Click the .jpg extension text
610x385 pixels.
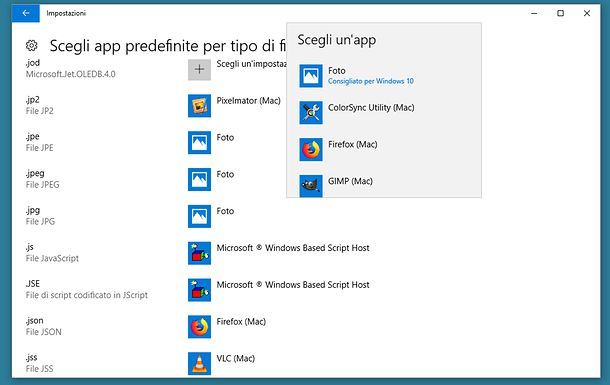click(x=33, y=210)
